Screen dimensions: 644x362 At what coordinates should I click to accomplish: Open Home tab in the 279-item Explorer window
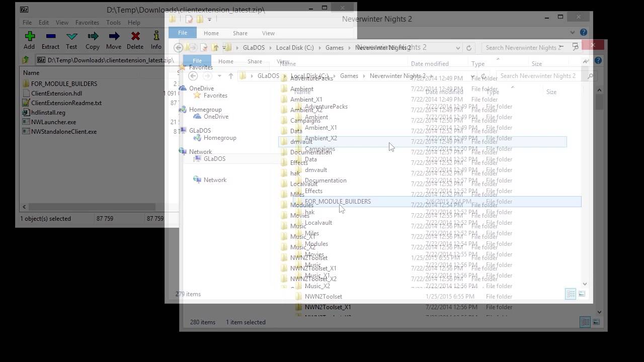(x=211, y=33)
